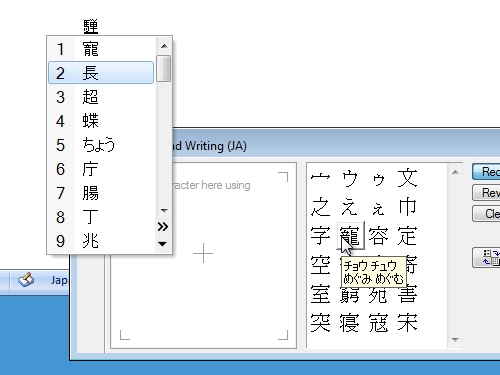Click the underlined composition character 寵
Image resolution: width=500 pixels, height=375 pixels.
(90, 26)
